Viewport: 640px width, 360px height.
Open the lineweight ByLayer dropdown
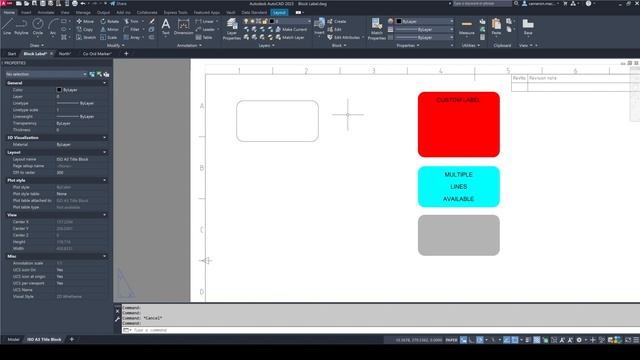[x=424, y=29]
